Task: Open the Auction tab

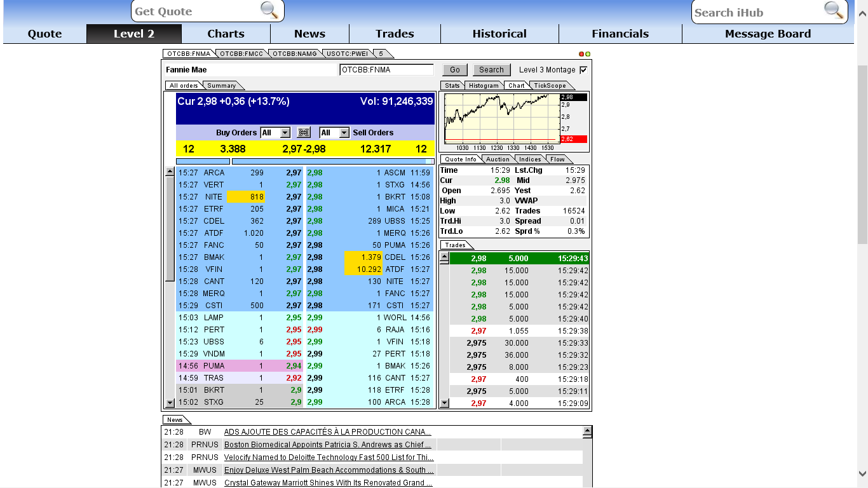Action: click(498, 159)
